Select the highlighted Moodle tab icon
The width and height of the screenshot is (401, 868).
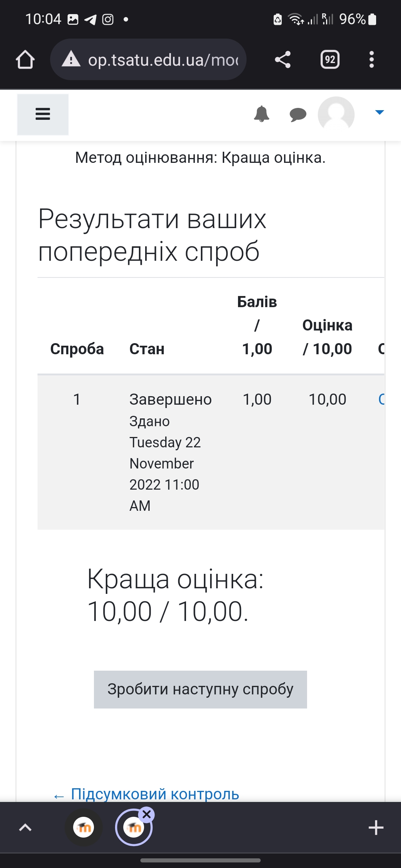[x=133, y=828]
